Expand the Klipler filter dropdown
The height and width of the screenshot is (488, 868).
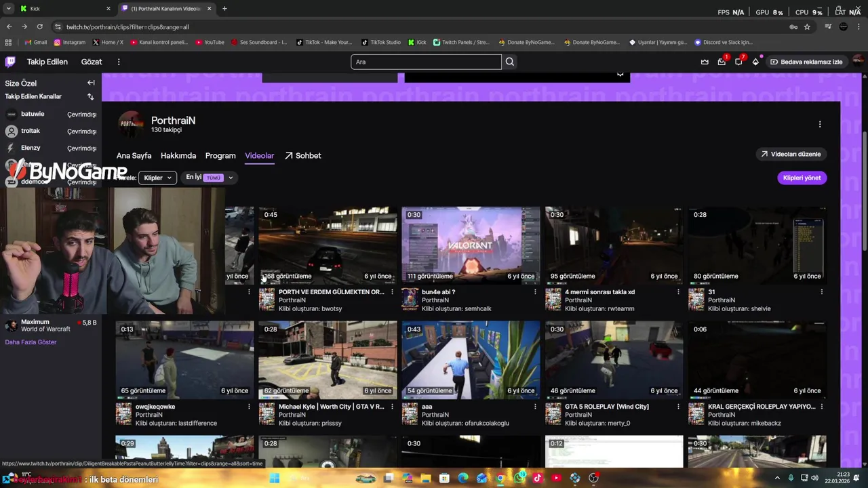click(157, 178)
